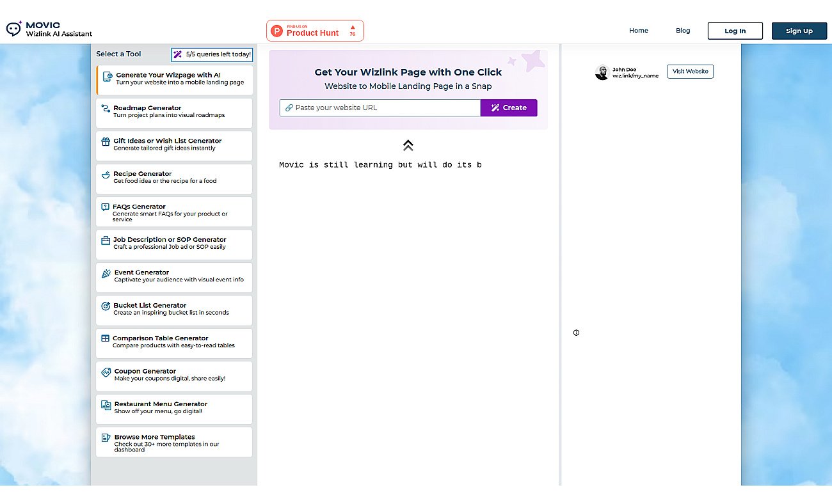The height and width of the screenshot is (504, 832).
Task: Open Gift Ideas or Wish List Generator
Action: click(174, 146)
